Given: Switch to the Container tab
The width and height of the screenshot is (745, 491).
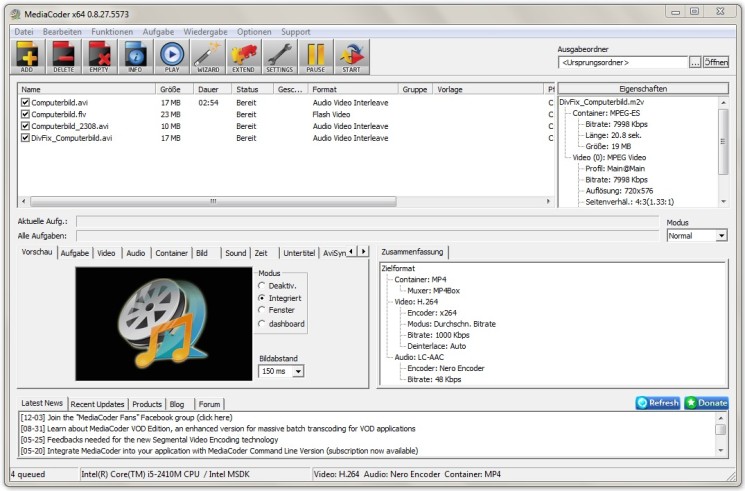Looking at the screenshot, I should pos(172,253).
